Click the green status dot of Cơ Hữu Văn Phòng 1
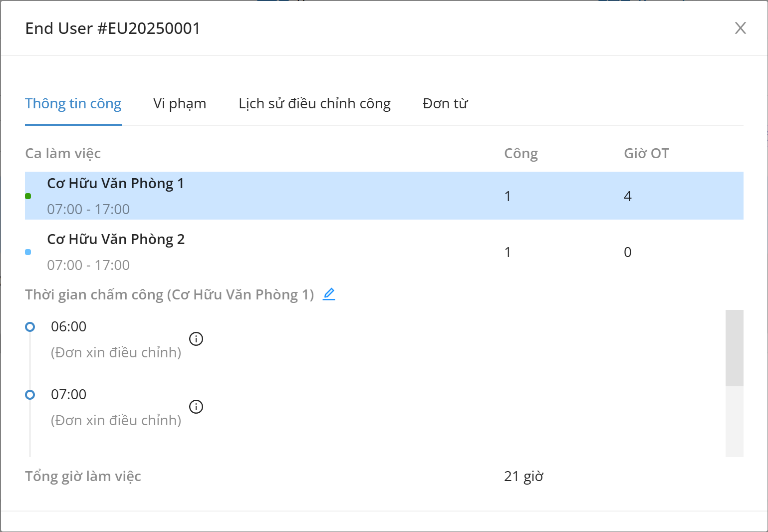This screenshot has width=768, height=532. [28, 196]
